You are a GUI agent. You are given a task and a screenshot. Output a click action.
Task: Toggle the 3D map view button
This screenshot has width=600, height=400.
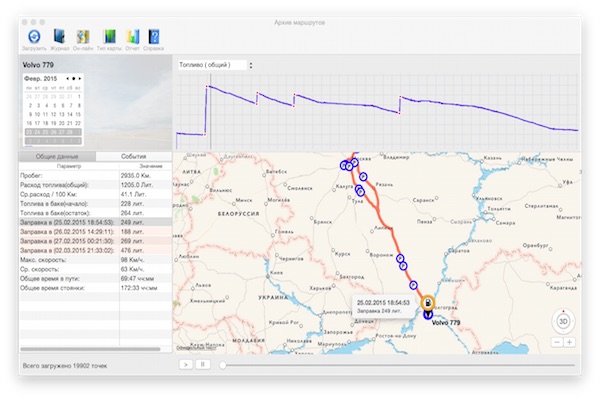tap(563, 322)
